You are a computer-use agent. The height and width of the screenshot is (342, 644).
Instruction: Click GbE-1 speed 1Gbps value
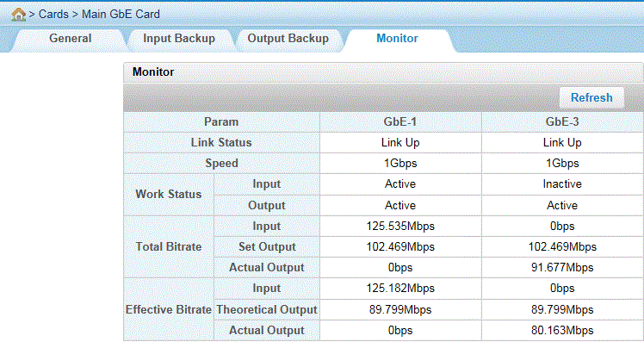tap(400, 163)
